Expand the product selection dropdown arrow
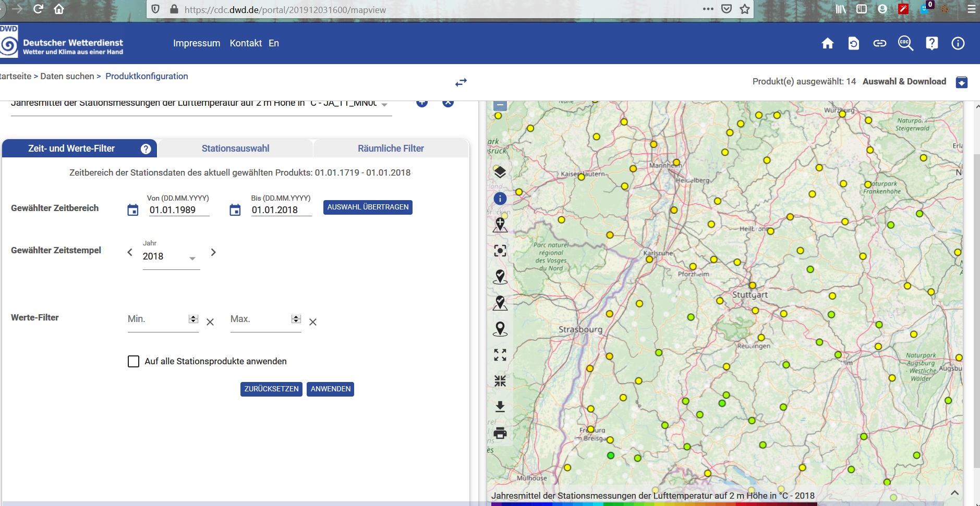Screen dimensions: 980x506 click(384, 104)
